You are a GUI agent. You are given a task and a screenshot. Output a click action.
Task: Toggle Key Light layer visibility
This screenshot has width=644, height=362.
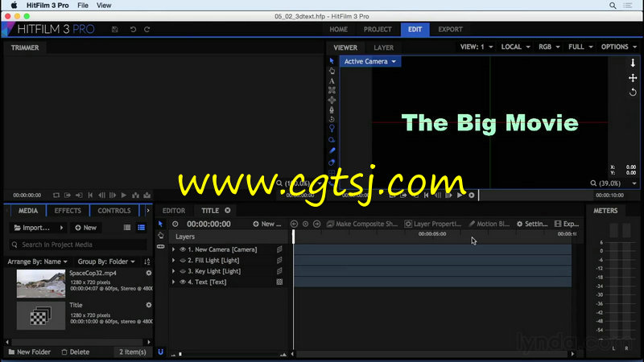point(183,271)
